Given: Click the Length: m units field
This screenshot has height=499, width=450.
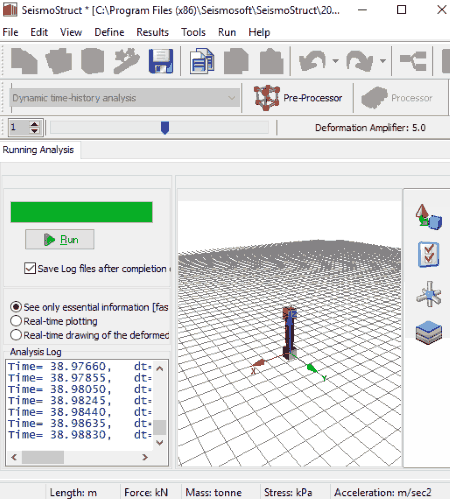Looking at the screenshot, I should click(x=73, y=492).
